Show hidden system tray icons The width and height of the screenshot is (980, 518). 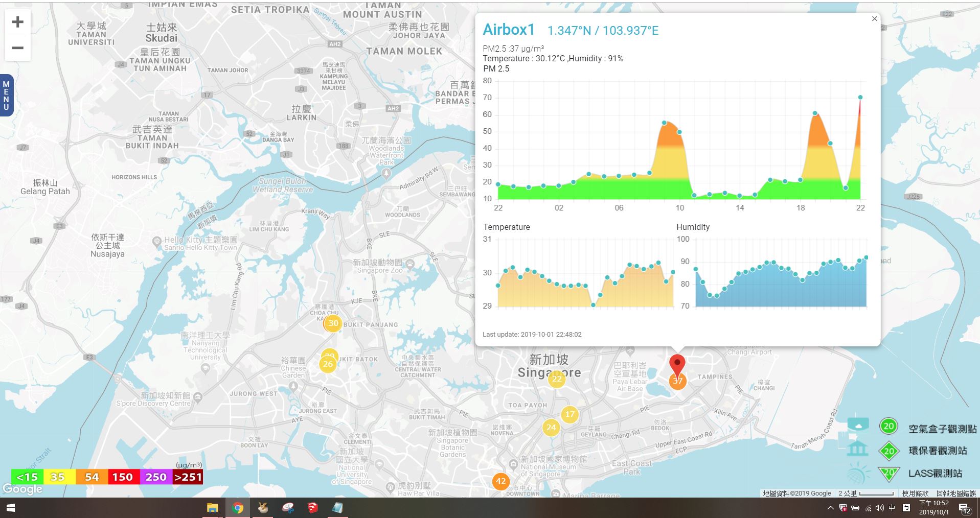point(830,508)
